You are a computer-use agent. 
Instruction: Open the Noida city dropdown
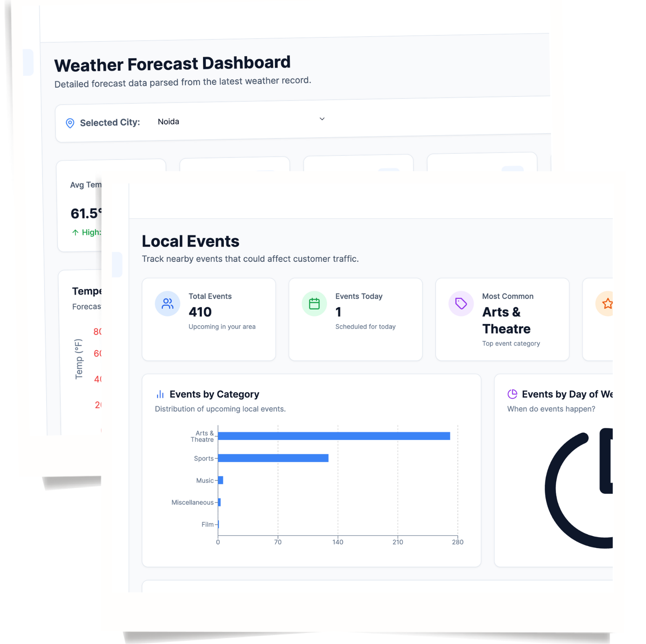[241, 121]
